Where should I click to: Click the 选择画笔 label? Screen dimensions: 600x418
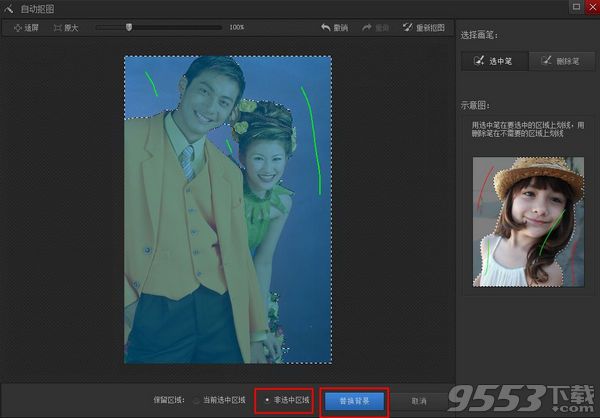(479, 36)
